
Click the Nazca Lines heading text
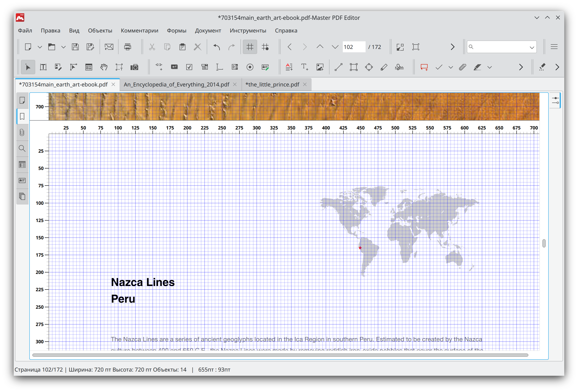pos(143,282)
